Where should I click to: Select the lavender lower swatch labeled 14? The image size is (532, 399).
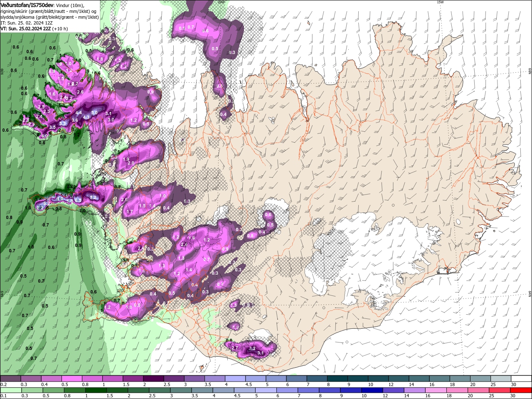(x=414, y=390)
